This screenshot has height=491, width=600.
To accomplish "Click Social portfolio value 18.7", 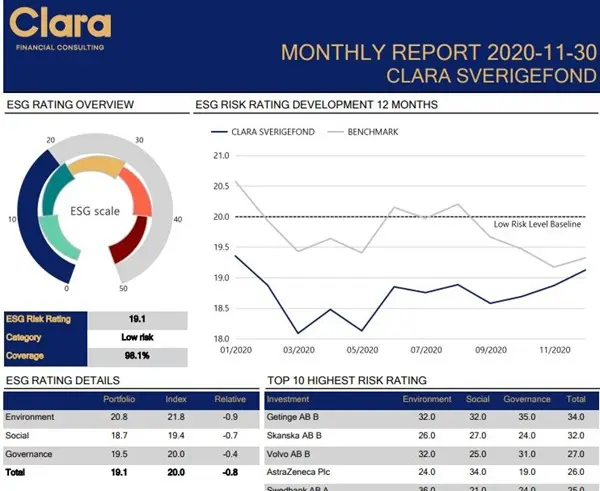I will click(119, 436).
